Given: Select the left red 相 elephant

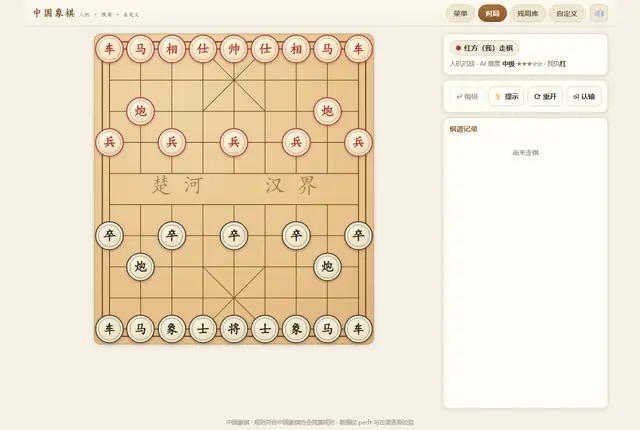Looking at the screenshot, I should pyautogui.click(x=172, y=49).
